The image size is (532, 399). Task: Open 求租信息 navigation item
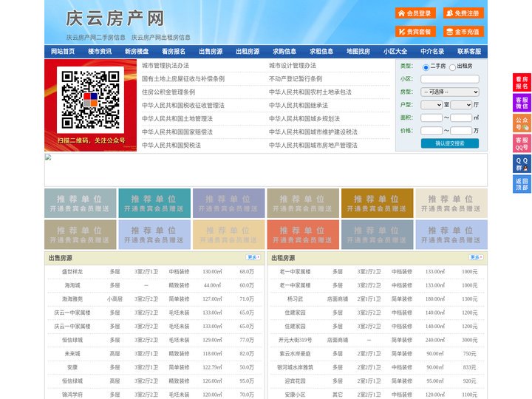click(x=321, y=52)
